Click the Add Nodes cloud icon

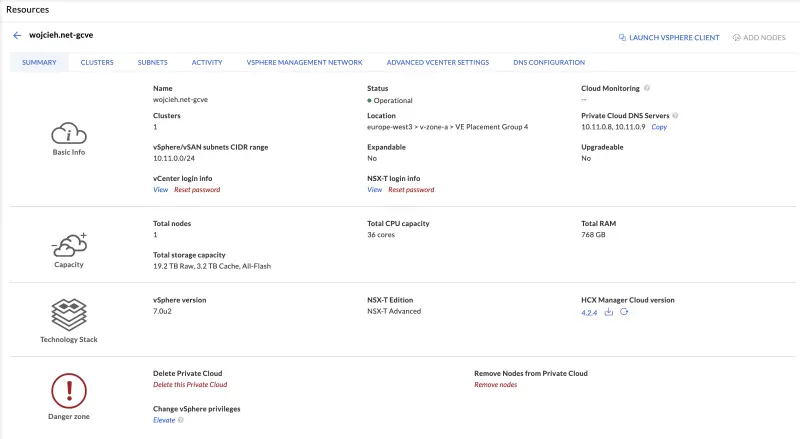tap(736, 37)
